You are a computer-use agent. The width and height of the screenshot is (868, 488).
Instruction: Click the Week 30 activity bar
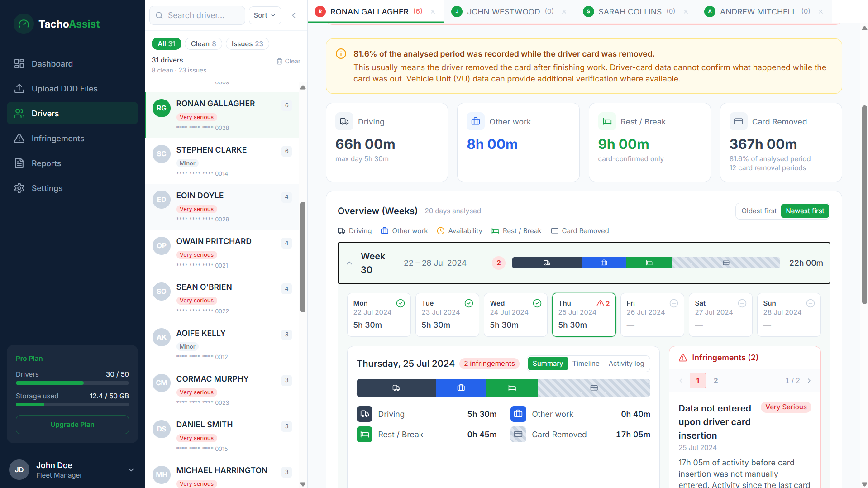click(x=646, y=263)
